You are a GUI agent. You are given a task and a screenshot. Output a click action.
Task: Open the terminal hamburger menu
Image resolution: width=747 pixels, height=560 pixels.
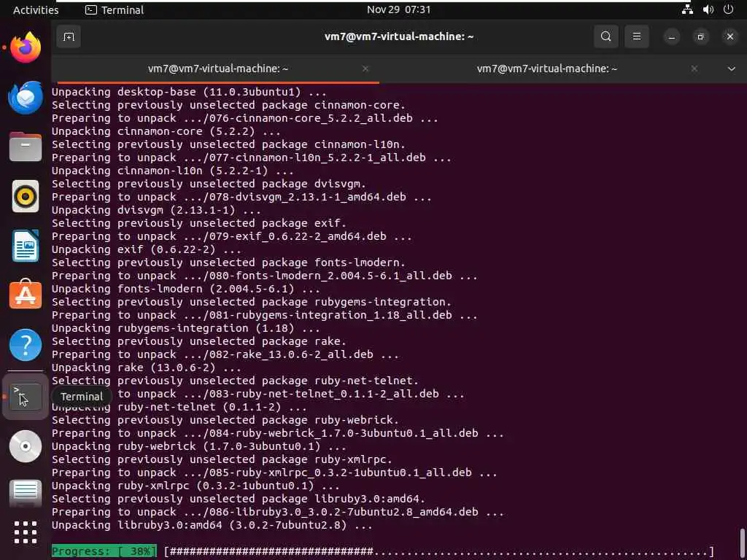coord(636,36)
